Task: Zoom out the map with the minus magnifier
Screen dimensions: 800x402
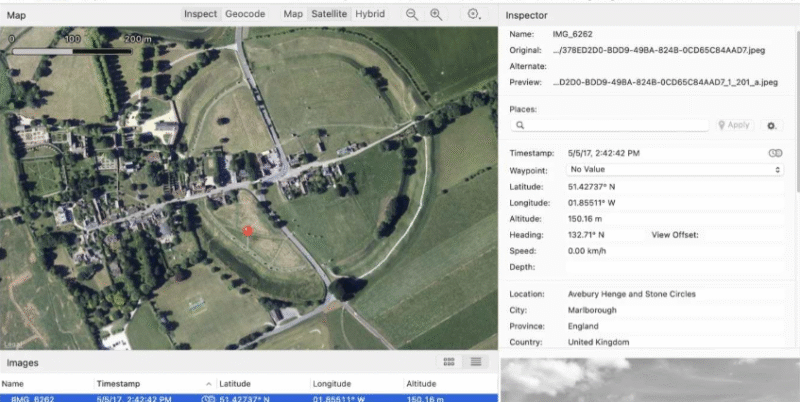Action: pos(412,15)
